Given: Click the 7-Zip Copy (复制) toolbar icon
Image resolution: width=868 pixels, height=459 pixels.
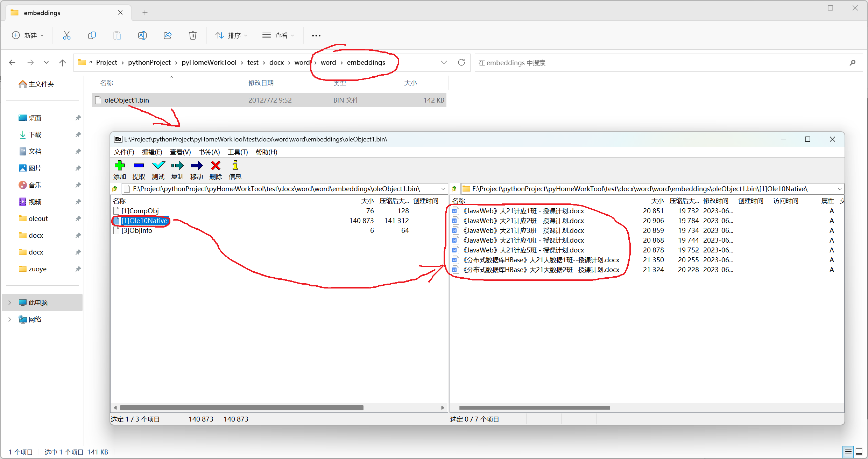Looking at the screenshot, I should 177,165.
